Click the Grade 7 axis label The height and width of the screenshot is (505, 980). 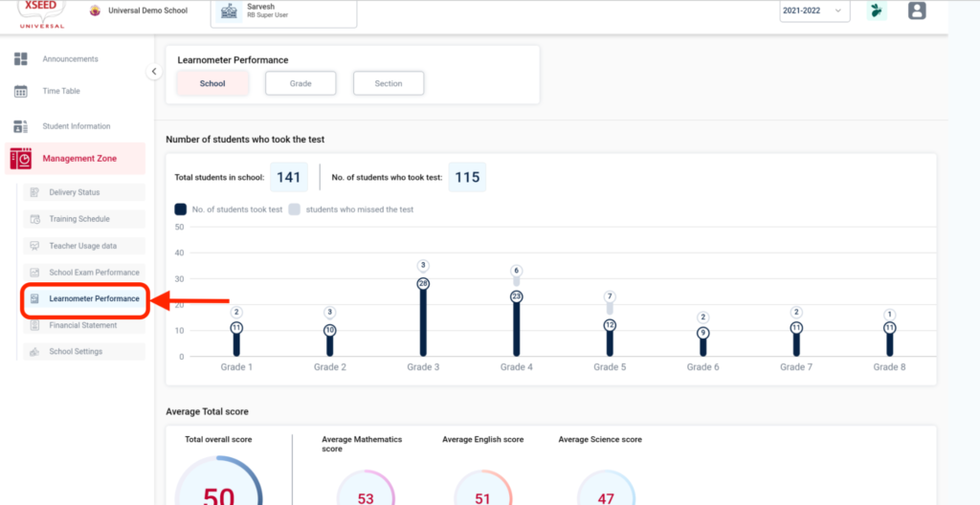[x=796, y=367]
